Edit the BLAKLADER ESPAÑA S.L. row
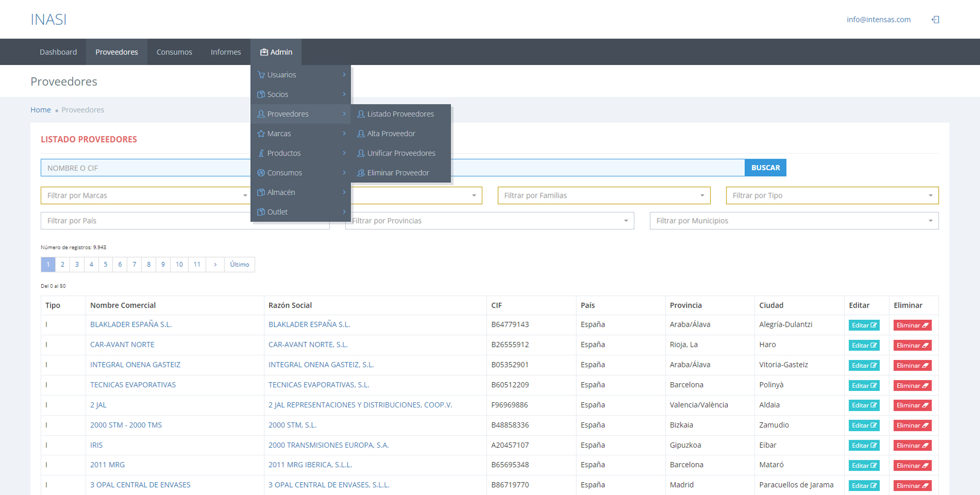The width and height of the screenshot is (980, 495). (864, 326)
